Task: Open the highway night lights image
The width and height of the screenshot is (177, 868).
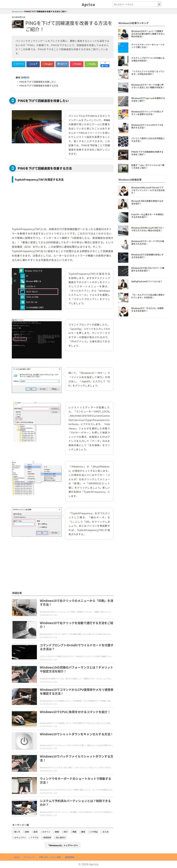Action: pyautogui.click(x=37, y=127)
